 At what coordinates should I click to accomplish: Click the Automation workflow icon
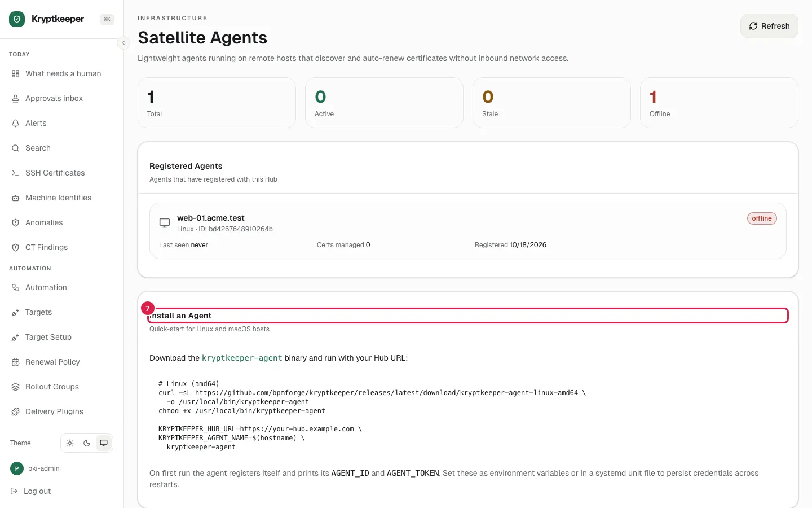click(x=15, y=287)
